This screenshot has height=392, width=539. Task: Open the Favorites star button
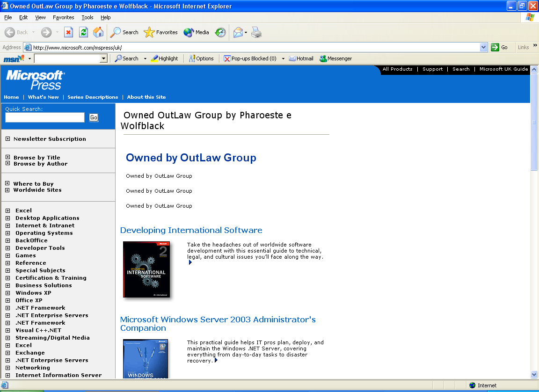click(x=160, y=32)
